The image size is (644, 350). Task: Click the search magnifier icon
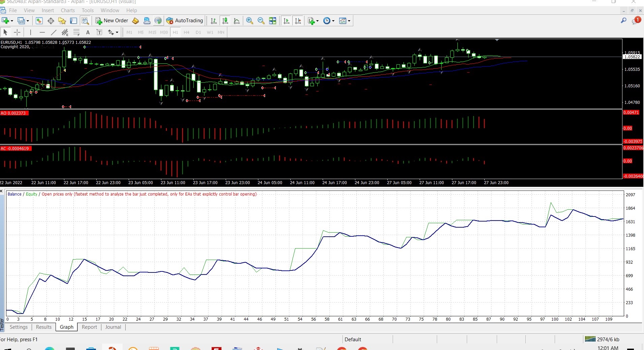click(623, 21)
